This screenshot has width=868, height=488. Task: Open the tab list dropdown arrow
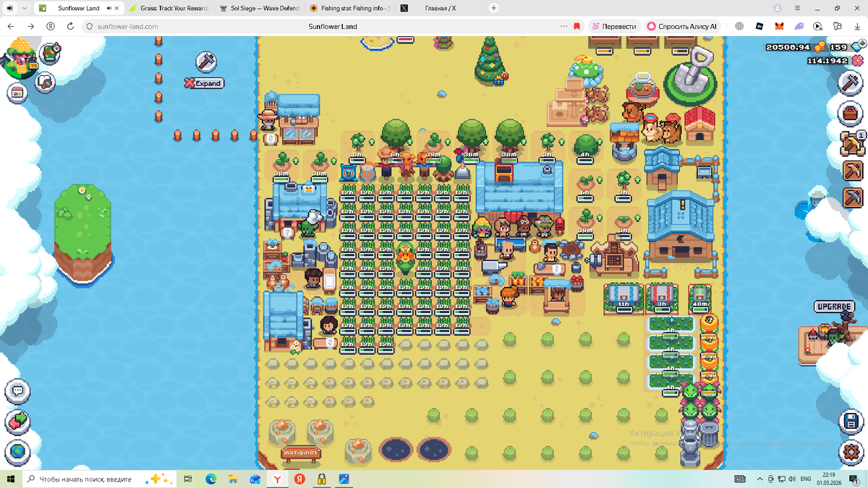(25, 8)
